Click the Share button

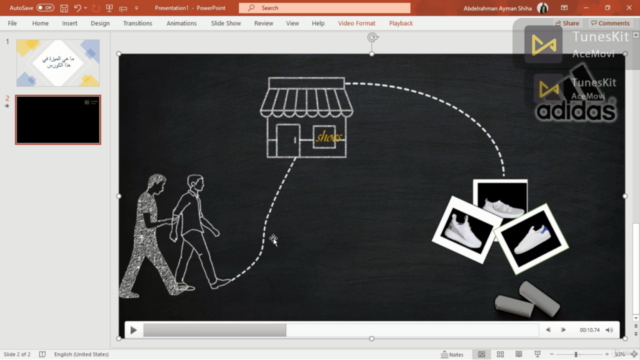click(x=567, y=23)
